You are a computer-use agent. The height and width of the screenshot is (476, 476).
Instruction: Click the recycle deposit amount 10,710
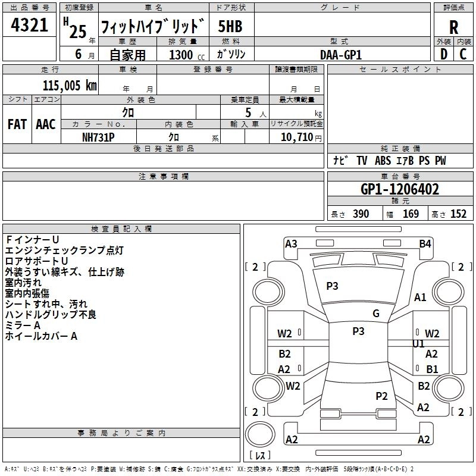tap(295, 137)
